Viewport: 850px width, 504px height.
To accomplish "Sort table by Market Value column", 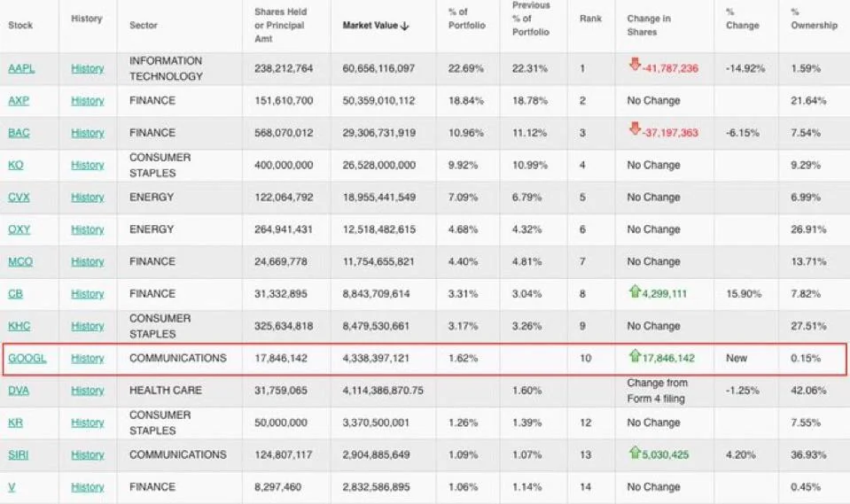I will 370,26.
